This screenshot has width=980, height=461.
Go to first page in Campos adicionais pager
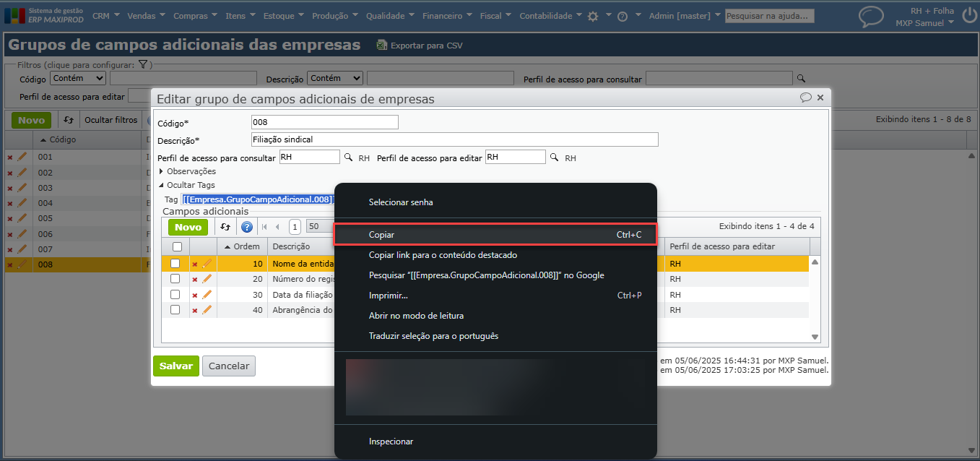point(264,227)
